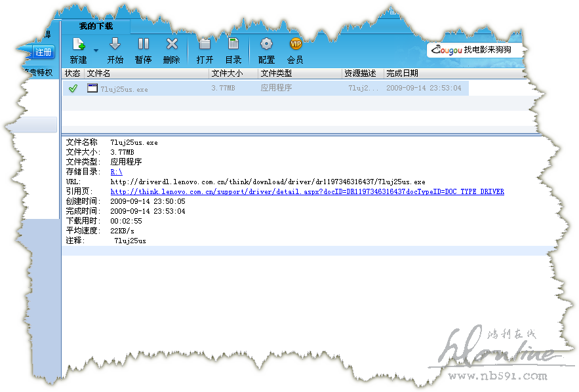Click the 文件类型 column header
The height and width of the screenshot is (392, 579).
299,73
